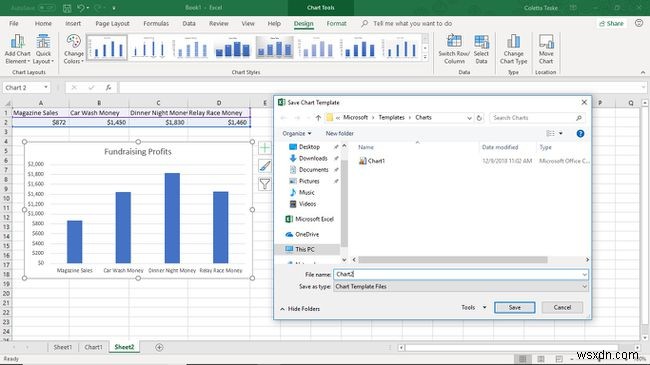The width and height of the screenshot is (650, 365).
Task: Open File tab
Action: tap(14, 24)
